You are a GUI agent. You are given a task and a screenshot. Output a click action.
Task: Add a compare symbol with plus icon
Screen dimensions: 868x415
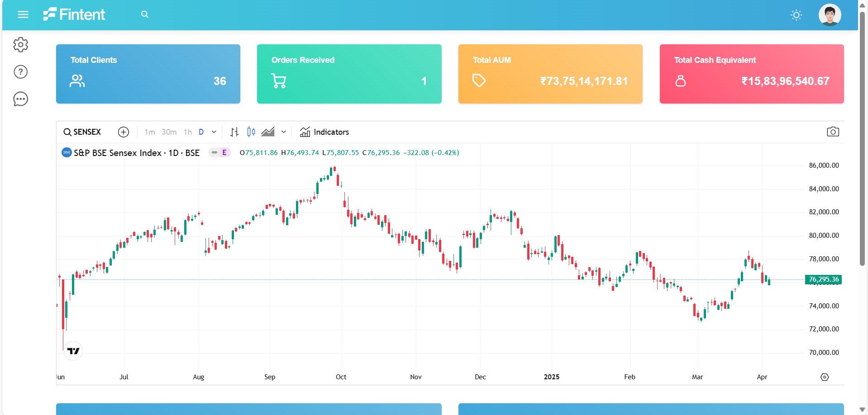(124, 132)
